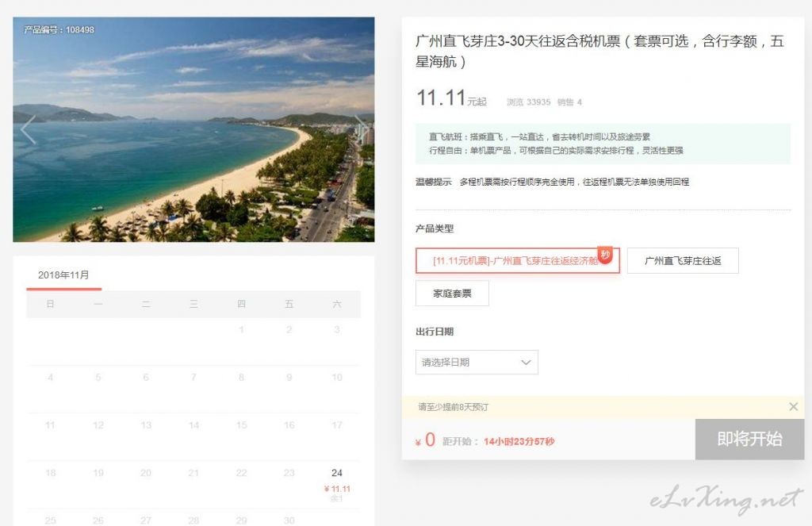The image size is (812, 526).
Task: Click the countdown timer 14小时23分57秒
Action: [519, 442]
